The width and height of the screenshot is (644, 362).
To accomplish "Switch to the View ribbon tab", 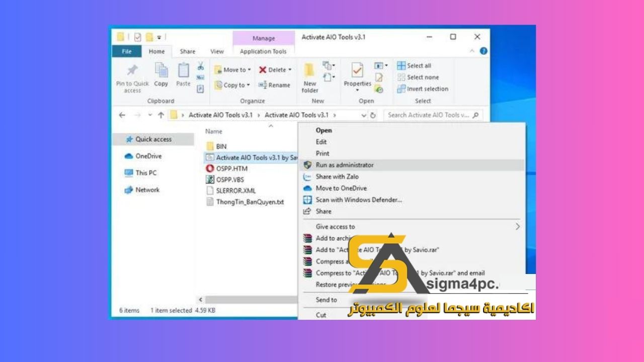I will [217, 51].
